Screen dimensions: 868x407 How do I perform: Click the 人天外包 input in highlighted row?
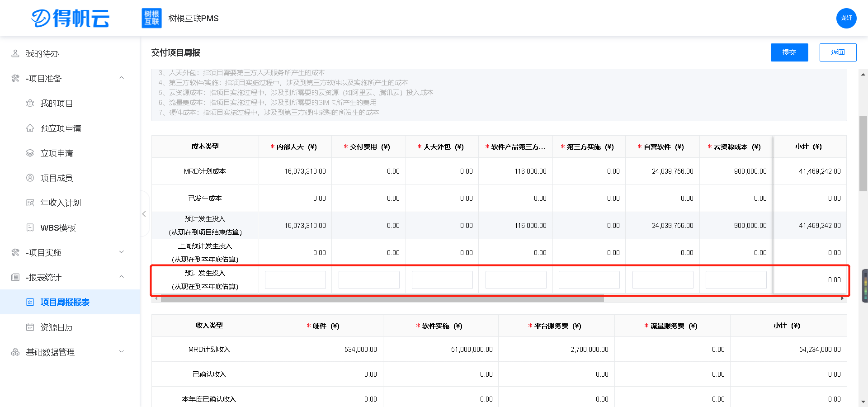442,280
